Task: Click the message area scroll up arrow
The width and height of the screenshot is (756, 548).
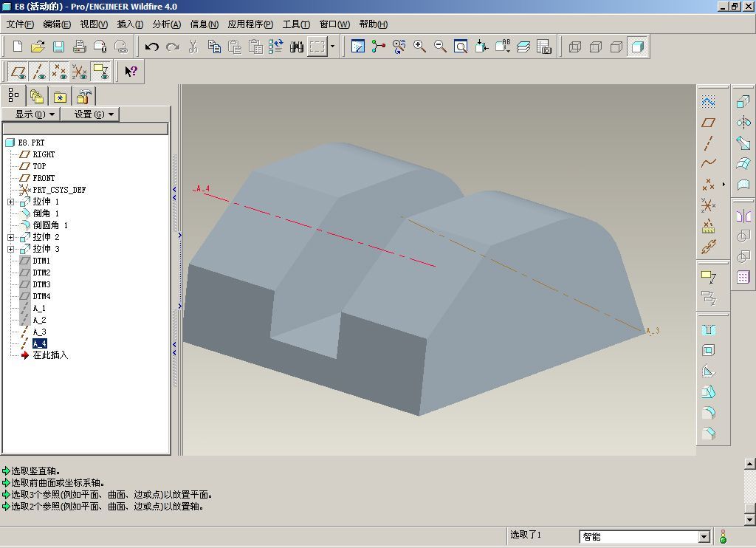Action: coord(749,464)
